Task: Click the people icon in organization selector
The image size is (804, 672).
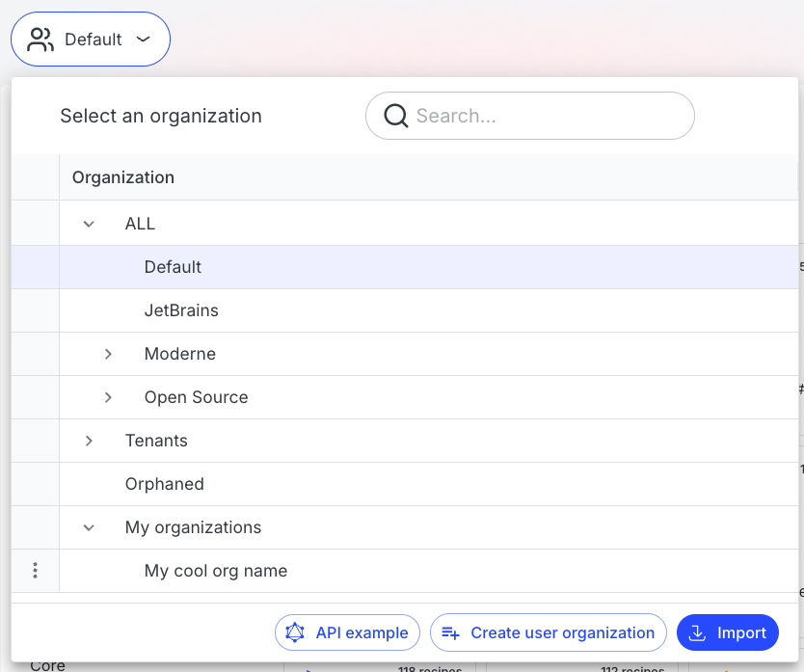Action: [x=40, y=40]
